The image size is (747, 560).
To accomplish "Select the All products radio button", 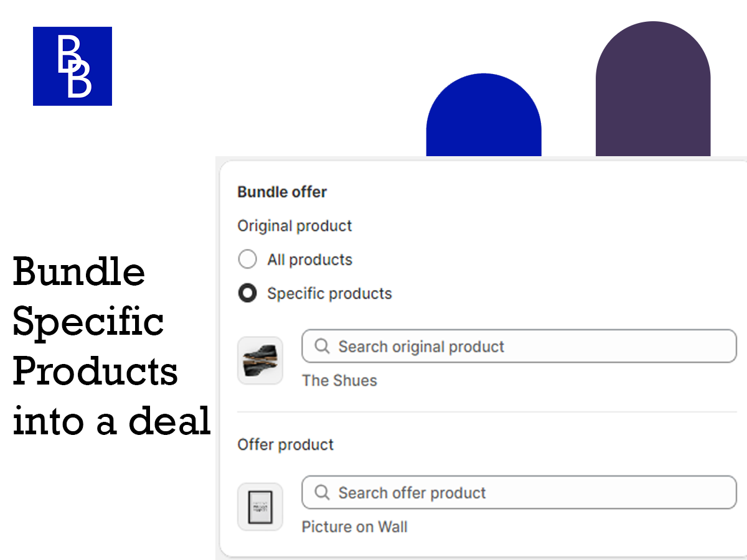I will pyautogui.click(x=248, y=259).
